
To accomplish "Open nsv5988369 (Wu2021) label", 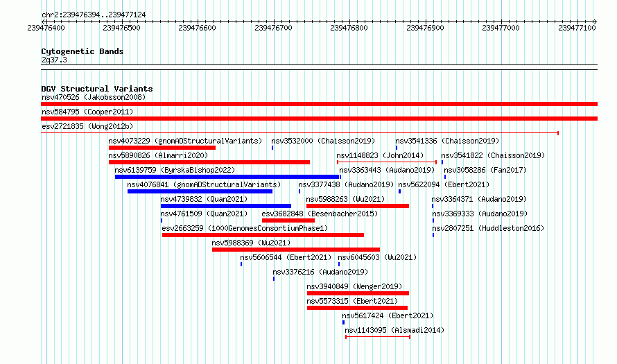I will (251, 243).
